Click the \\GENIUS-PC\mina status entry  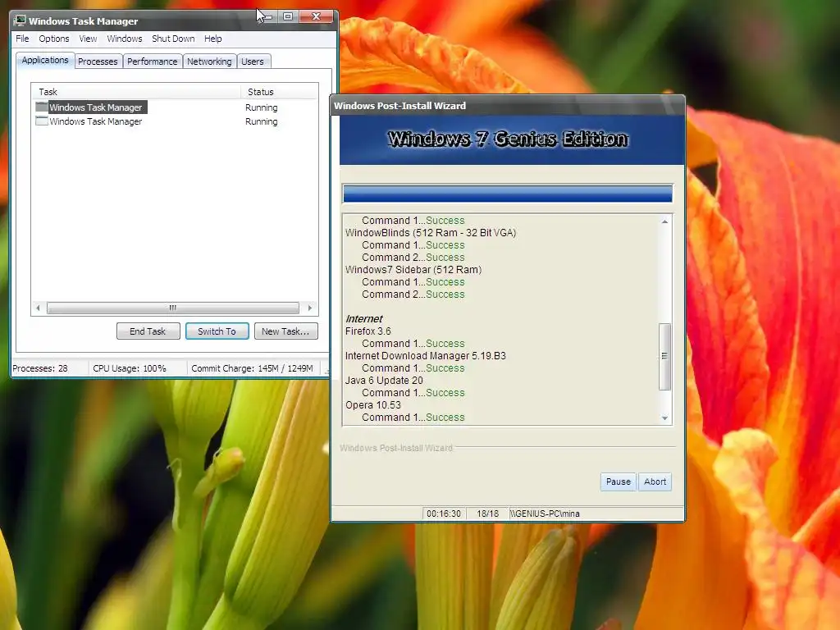pos(545,514)
